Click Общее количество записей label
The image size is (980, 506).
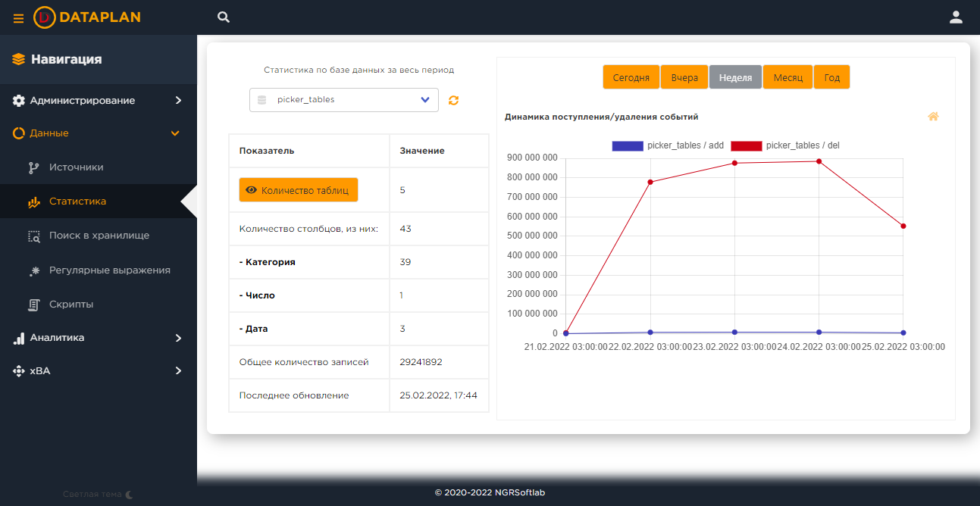coord(304,362)
